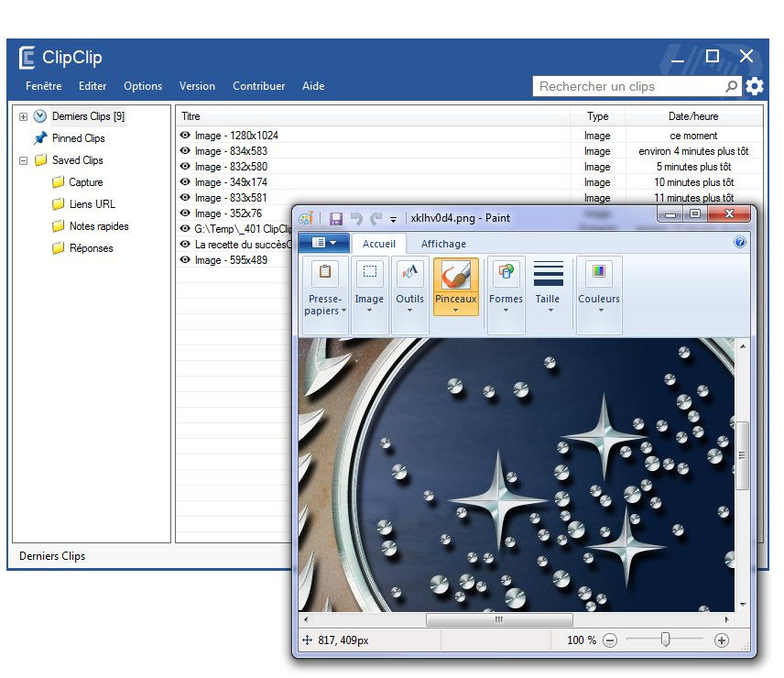Switch to the Affichage tab in Paint
Screen dimensions: 784x678
[x=443, y=244]
